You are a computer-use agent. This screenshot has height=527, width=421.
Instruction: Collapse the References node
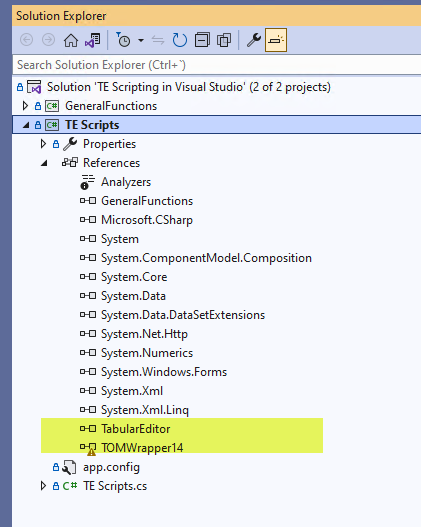(44, 163)
